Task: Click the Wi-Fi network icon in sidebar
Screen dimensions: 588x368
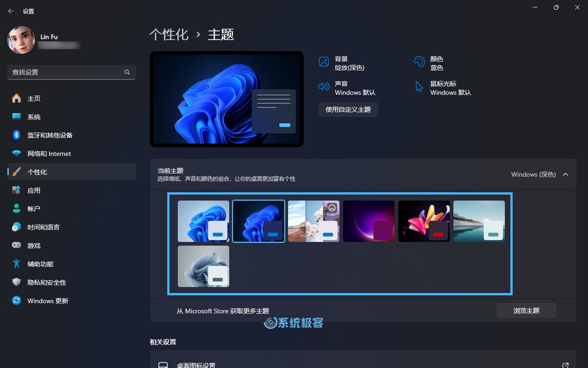Action: click(x=17, y=153)
